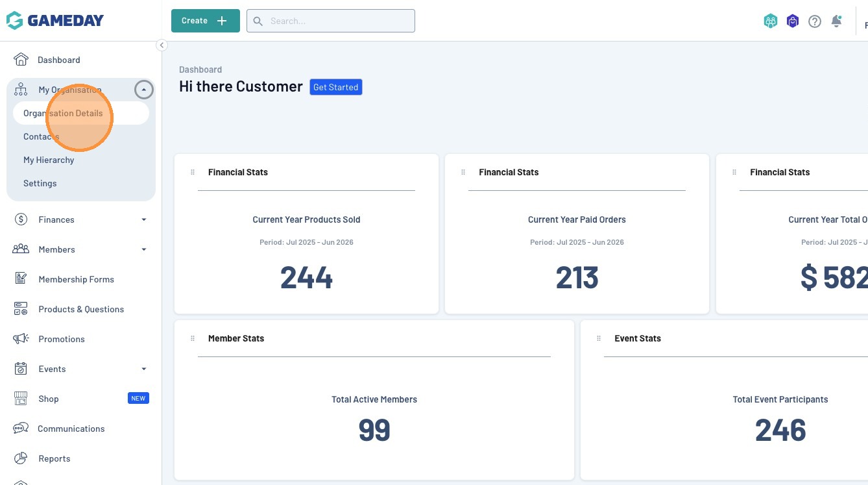Screen dimensions: 868x485
Task: Go to the Dashboard menu item
Action: (59, 60)
